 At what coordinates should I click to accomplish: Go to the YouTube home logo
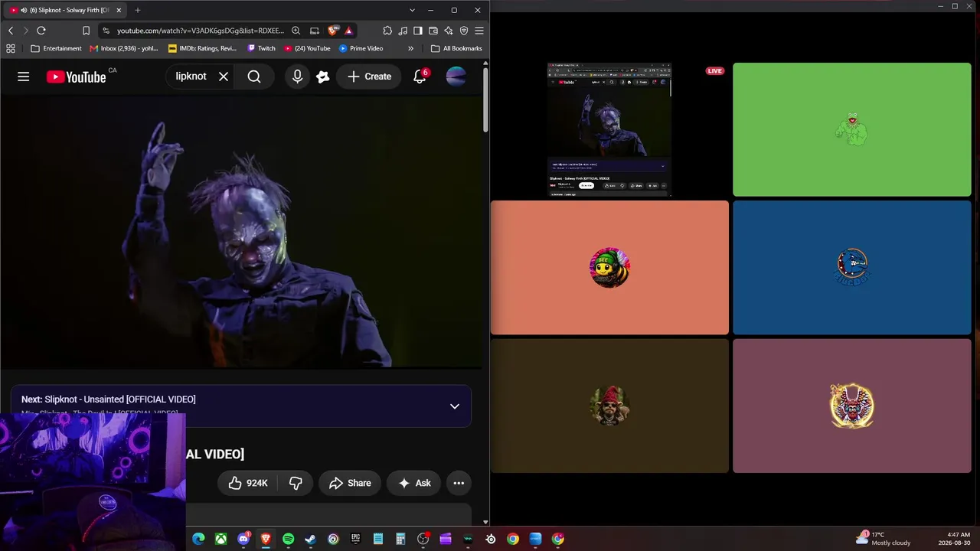pyautogui.click(x=77, y=77)
